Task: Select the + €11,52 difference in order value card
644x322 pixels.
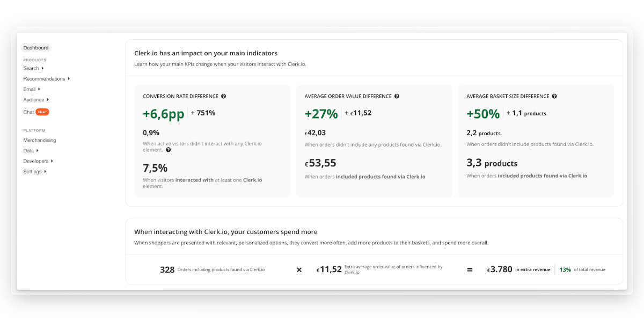Action: click(358, 113)
